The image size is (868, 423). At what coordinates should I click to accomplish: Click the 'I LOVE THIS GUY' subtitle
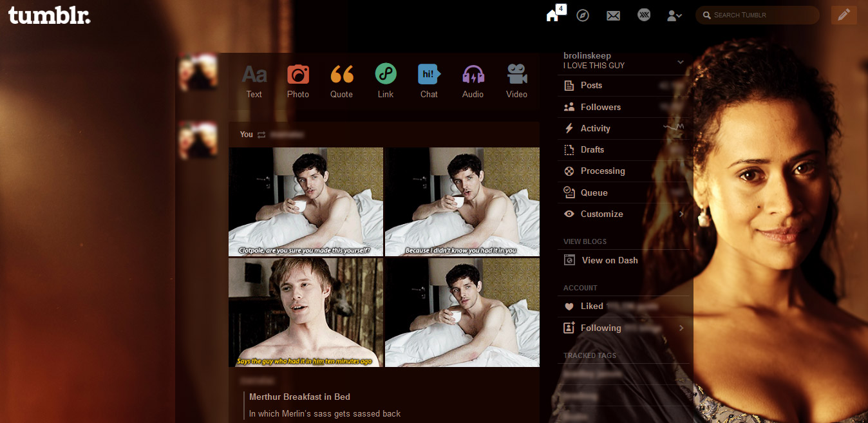[x=594, y=66]
